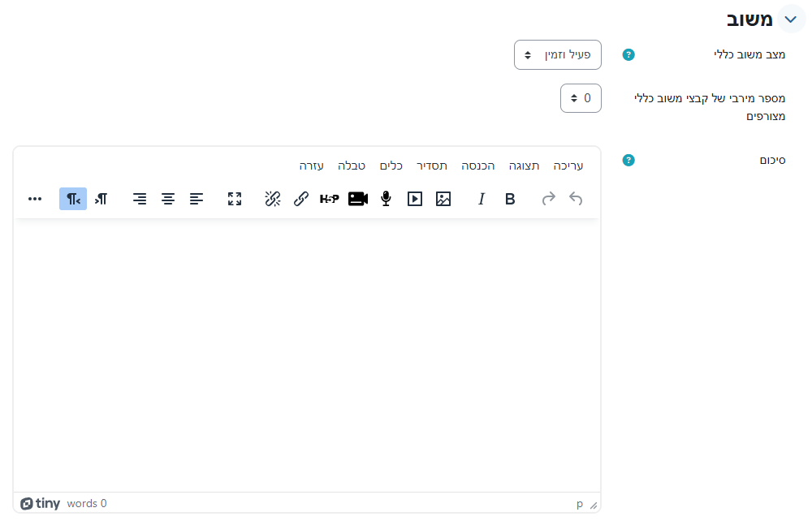Open the טבלה menu
Viewport: 812px width, 525px height.
click(x=352, y=166)
